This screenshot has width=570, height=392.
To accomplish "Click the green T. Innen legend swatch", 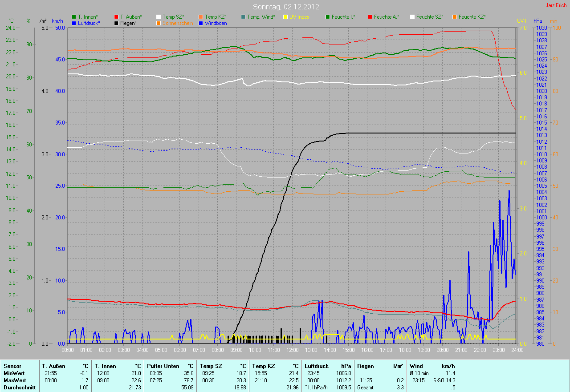I will pyautogui.click(x=74, y=17).
